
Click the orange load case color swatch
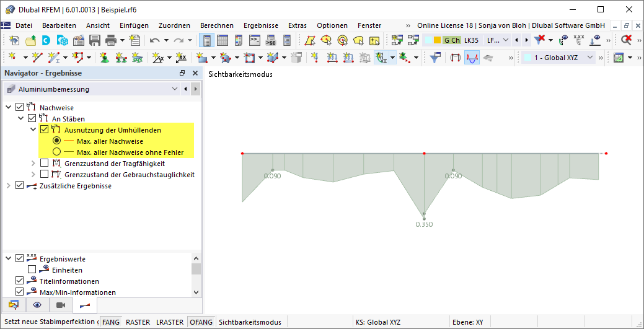pos(436,40)
